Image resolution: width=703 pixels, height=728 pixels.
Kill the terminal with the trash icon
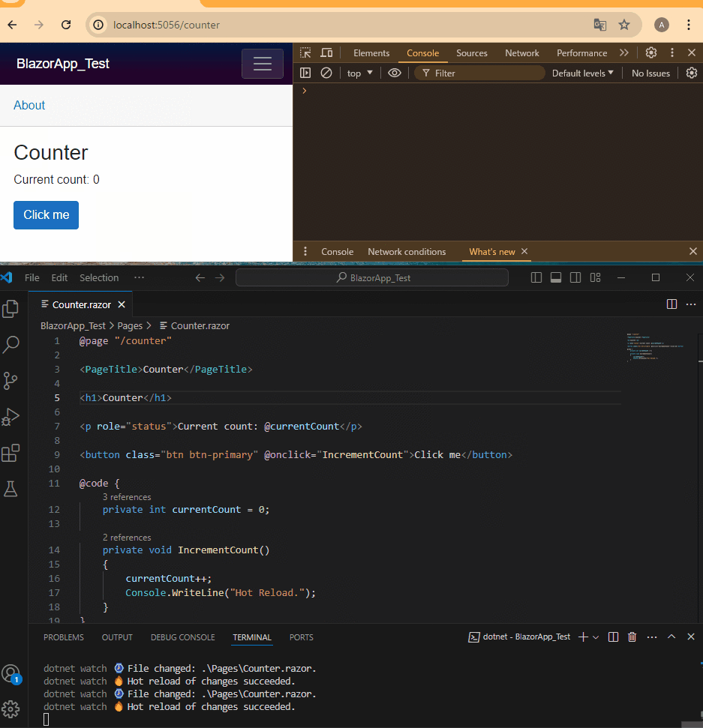click(x=632, y=637)
